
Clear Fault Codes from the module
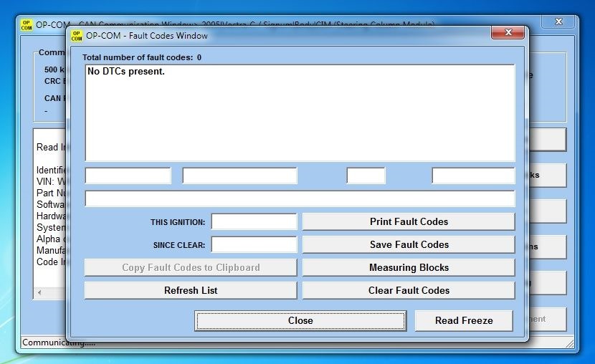[x=409, y=290]
